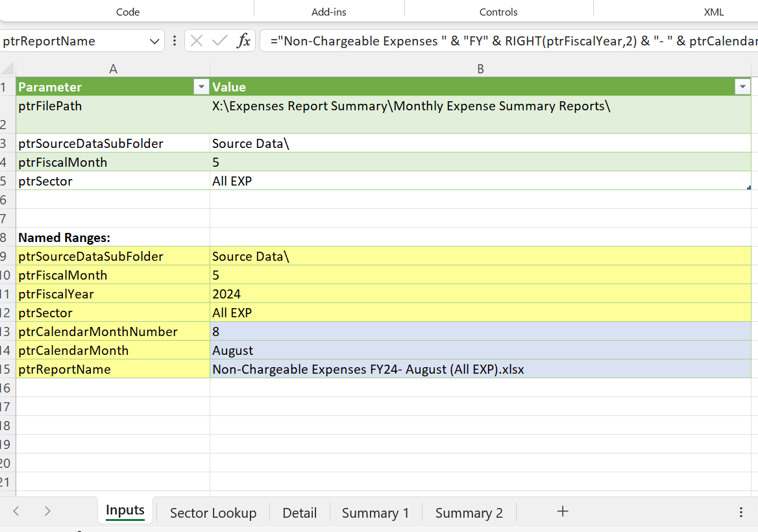Open the filter dropdown on the Parameter header
Image resolution: width=758 pixels, height=532 pixels.
(201, 86)
